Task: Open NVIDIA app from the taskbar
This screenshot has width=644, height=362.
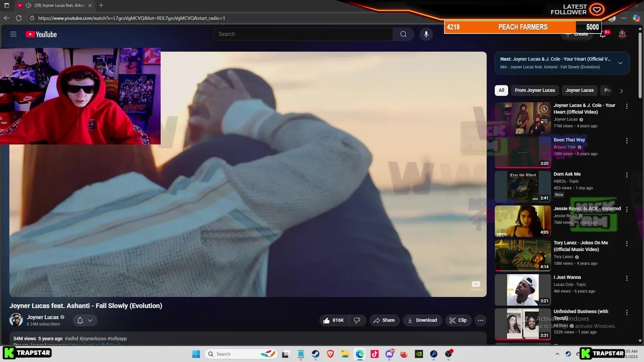Action: point(419,354)
